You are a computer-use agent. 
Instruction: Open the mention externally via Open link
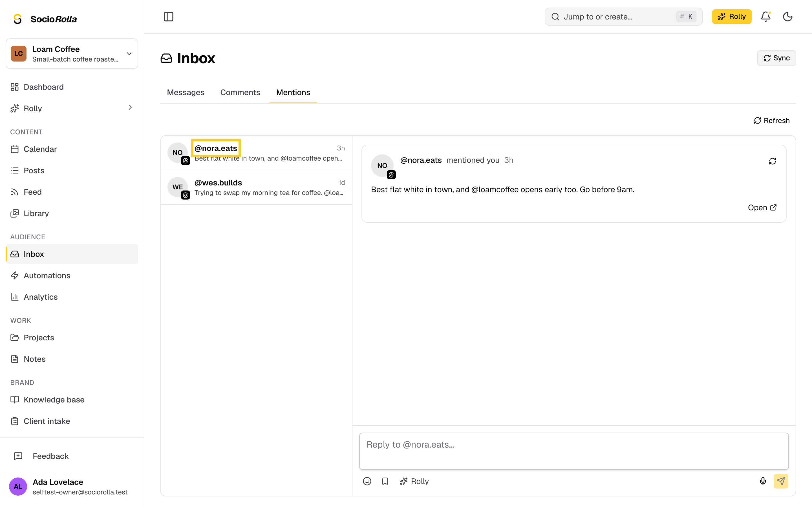point(762,208)
